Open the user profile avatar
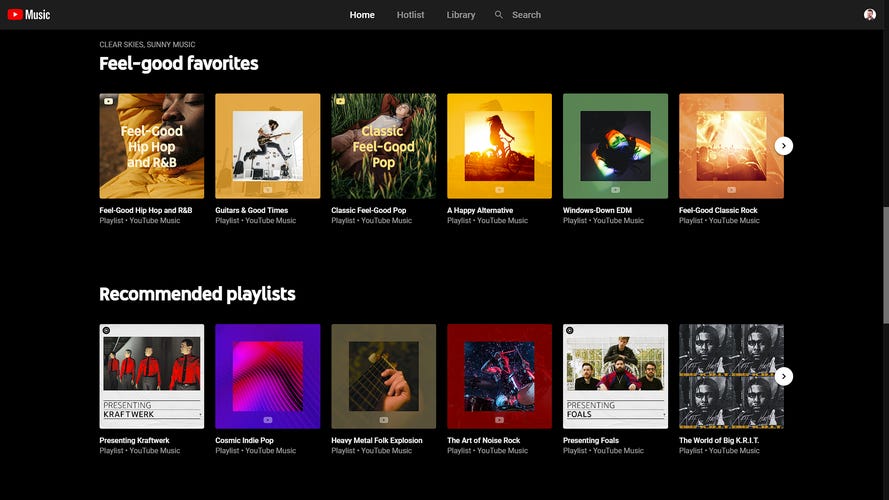 click(869, 15)
